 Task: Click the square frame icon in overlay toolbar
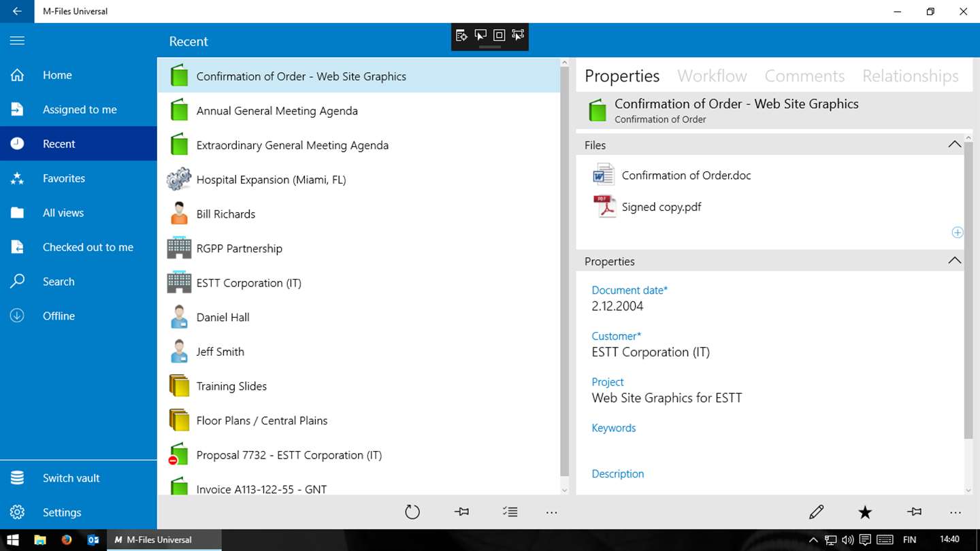pyautogui.click(x=499, y=35)
